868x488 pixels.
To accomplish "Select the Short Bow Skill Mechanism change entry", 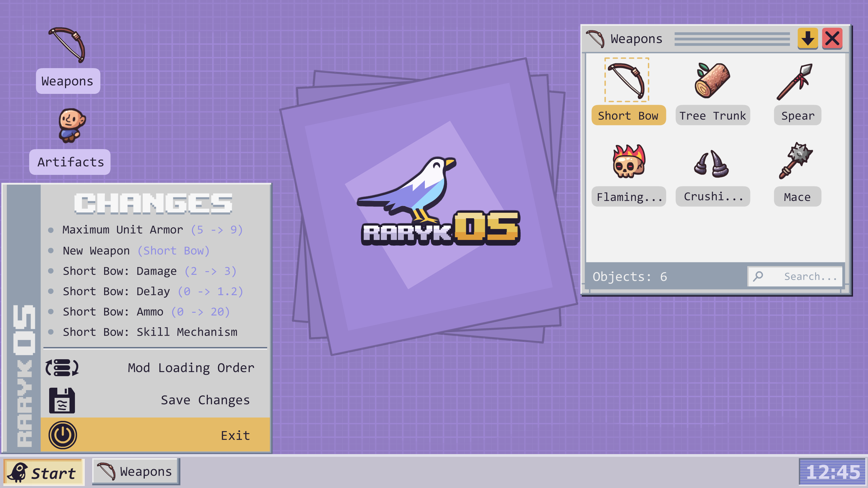I will [x=150, y=332].
